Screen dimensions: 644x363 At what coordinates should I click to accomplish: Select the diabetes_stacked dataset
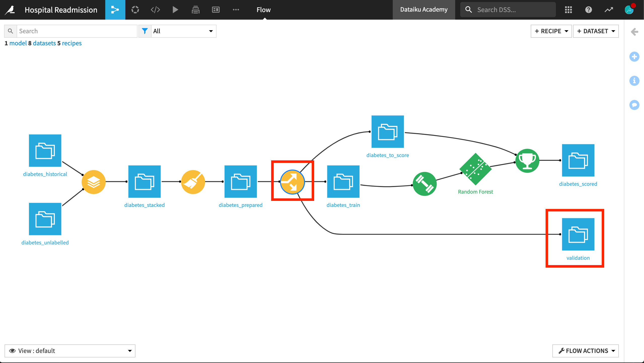coord(145,181)
